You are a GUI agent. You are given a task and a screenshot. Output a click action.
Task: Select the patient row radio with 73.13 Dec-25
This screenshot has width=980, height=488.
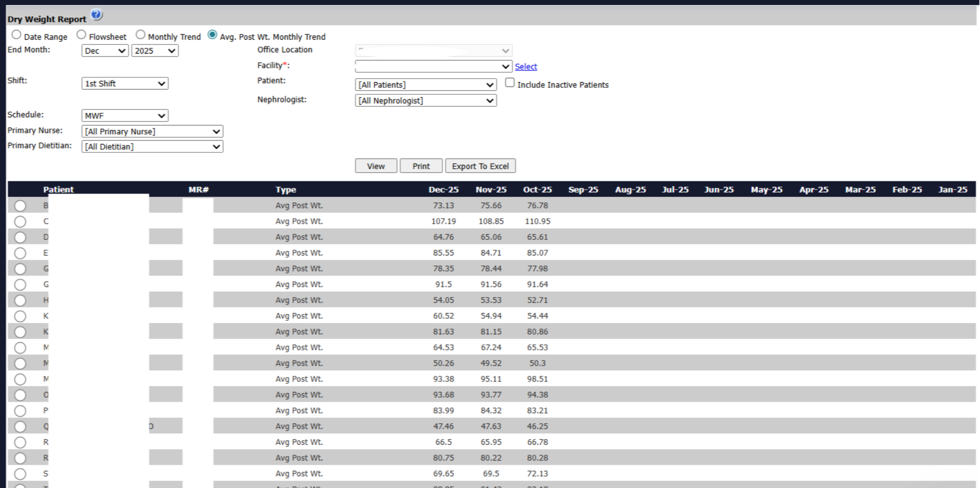[20, 206]
